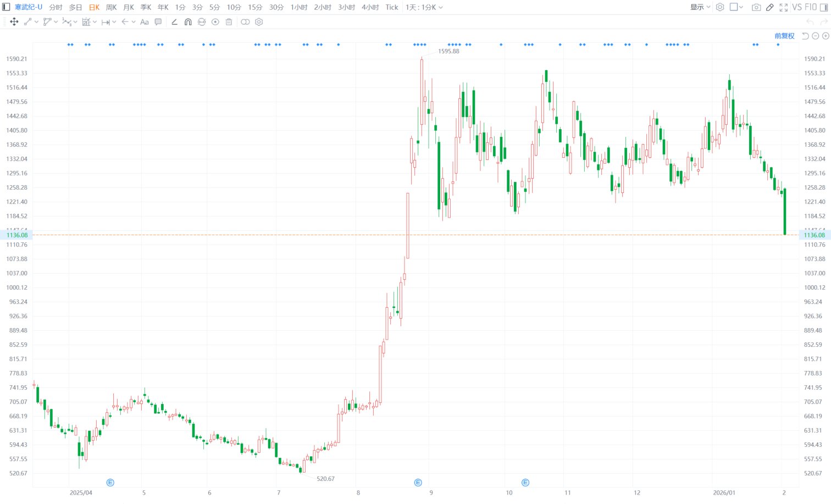The width and height of the screenshot is (831, 504).
Task: Switch to the 分时 intraday tab
Action: pyautogui.click(x=56, y=7)
